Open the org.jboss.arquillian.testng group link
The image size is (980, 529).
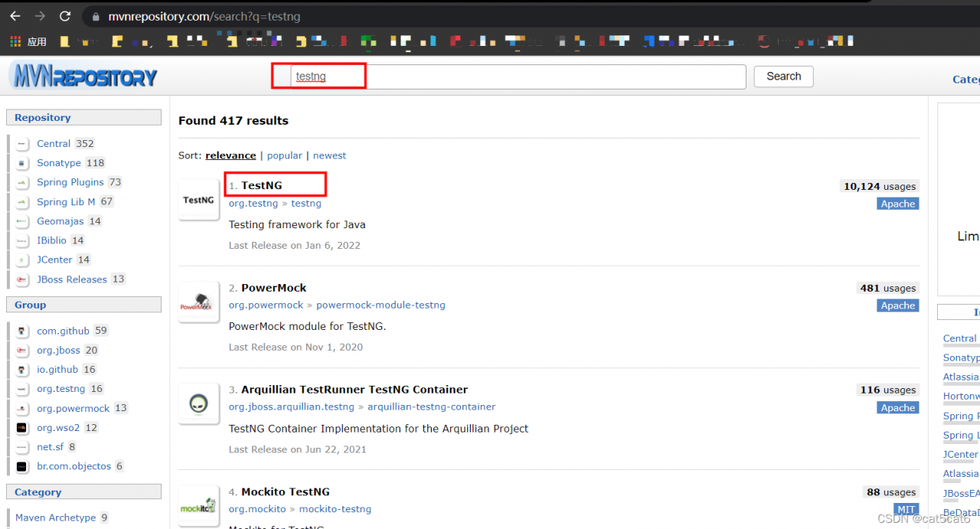292,407
